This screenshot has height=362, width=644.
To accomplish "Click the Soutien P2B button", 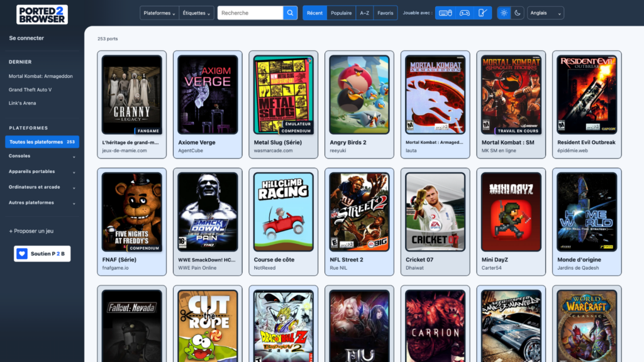I will (x=42, y=254).
